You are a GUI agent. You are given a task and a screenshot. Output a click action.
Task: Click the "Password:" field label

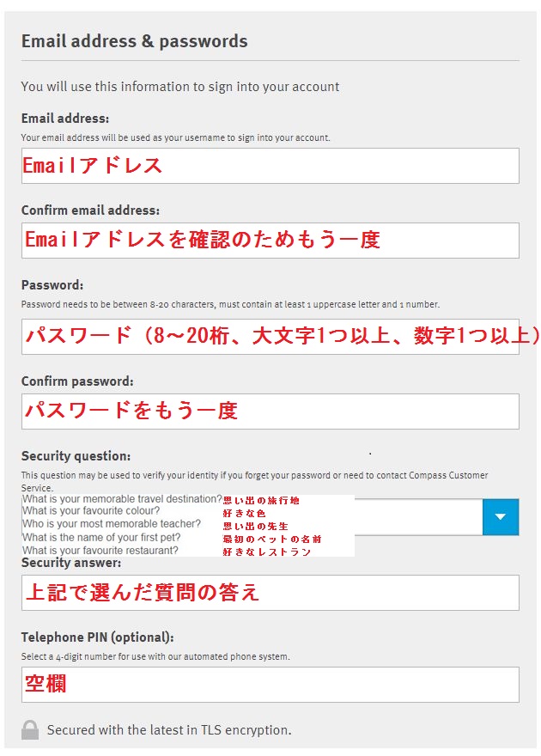(52, 285)
